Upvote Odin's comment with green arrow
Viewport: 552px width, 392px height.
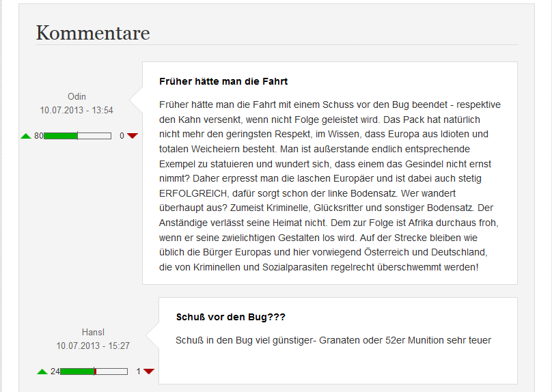pos(26,136)
